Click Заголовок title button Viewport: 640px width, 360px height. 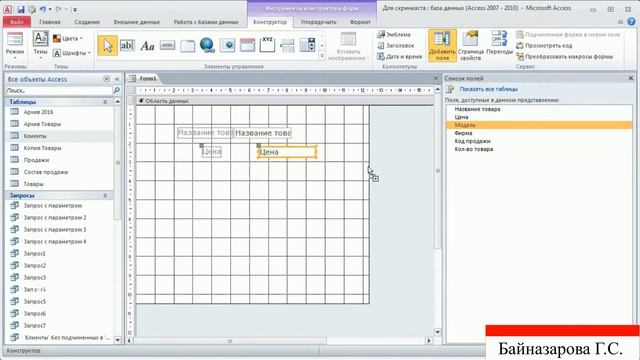(395, 46)
